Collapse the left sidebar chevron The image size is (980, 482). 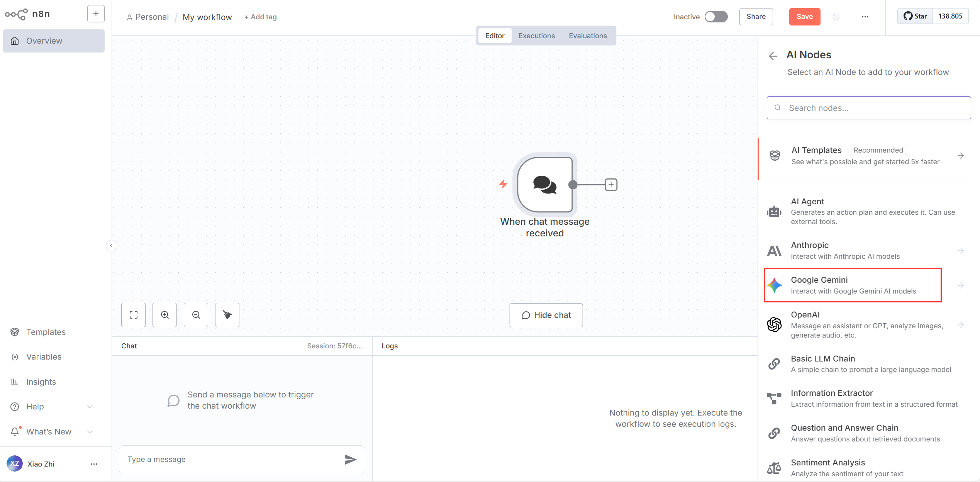[x=111, y=246]
